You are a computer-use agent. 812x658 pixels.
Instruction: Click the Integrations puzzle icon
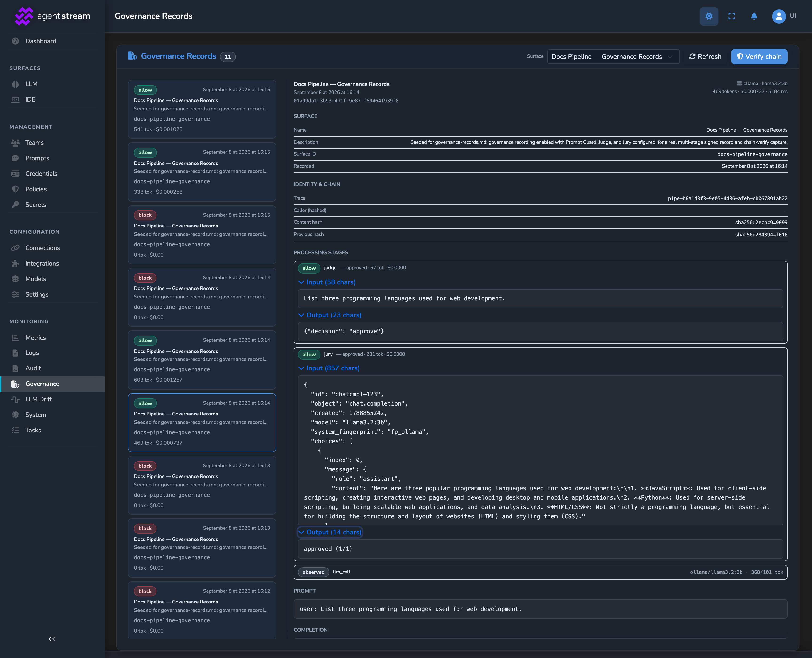pyautogui.click(x=15, y=263)
